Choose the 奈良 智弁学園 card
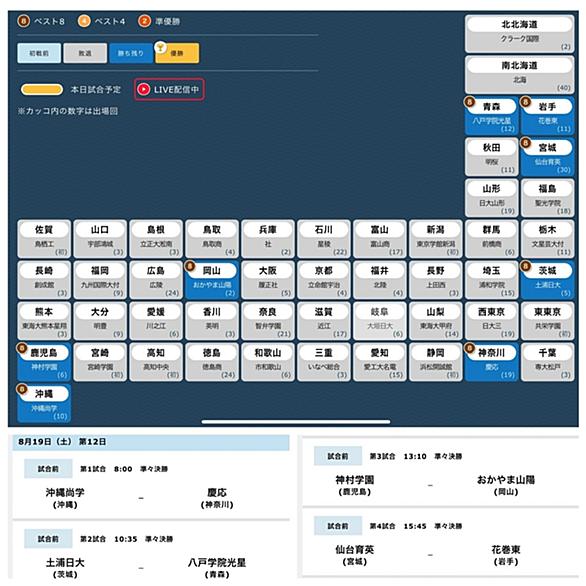Image resolution: width=586 pixels, height=586 pixels. pos(268,321)
